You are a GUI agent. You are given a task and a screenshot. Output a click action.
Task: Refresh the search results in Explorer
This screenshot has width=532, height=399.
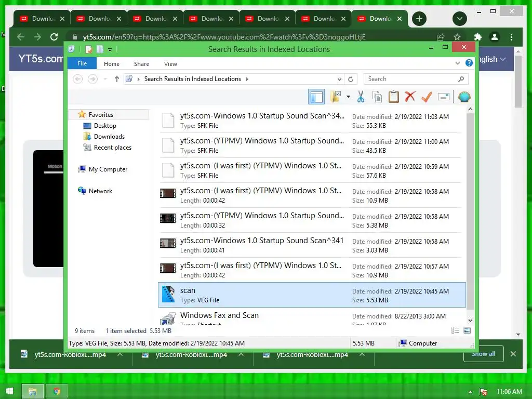pos(351,79)
